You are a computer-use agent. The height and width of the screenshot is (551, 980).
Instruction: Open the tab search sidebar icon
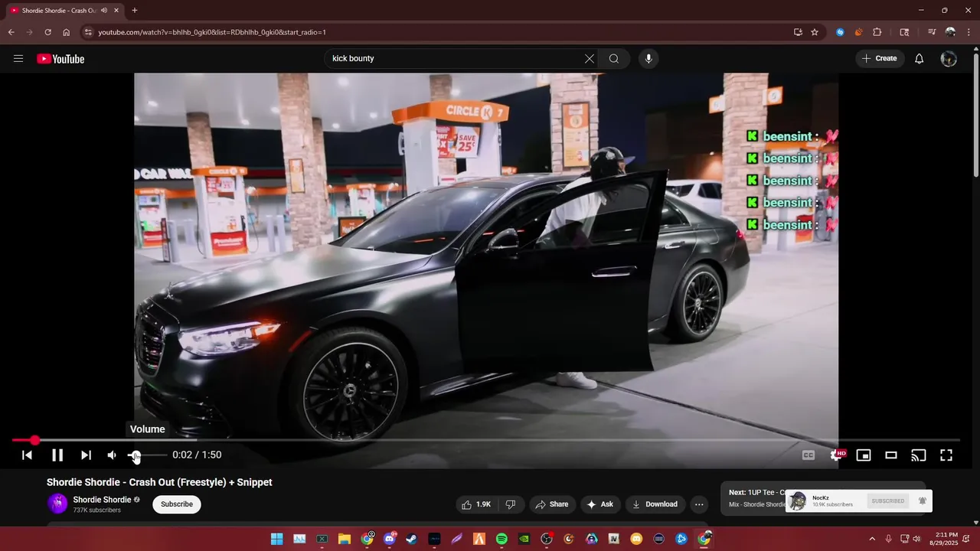(x=904, y=32)
